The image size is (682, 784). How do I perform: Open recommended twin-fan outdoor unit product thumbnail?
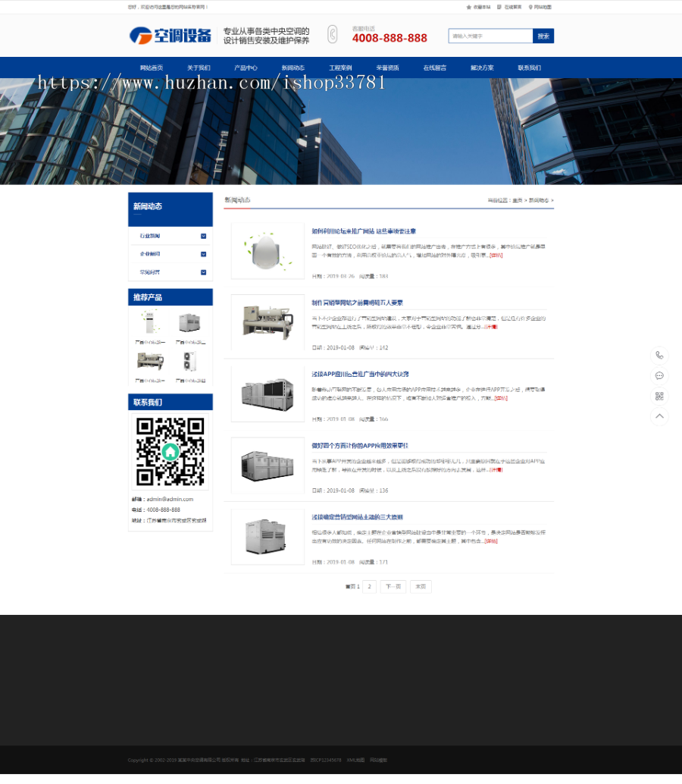[190, 361]
